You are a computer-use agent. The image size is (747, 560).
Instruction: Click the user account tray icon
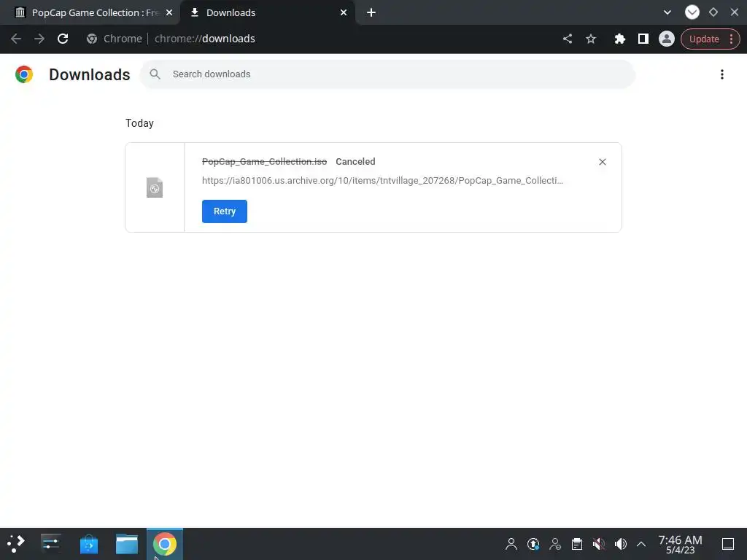(x=511, y=544)
